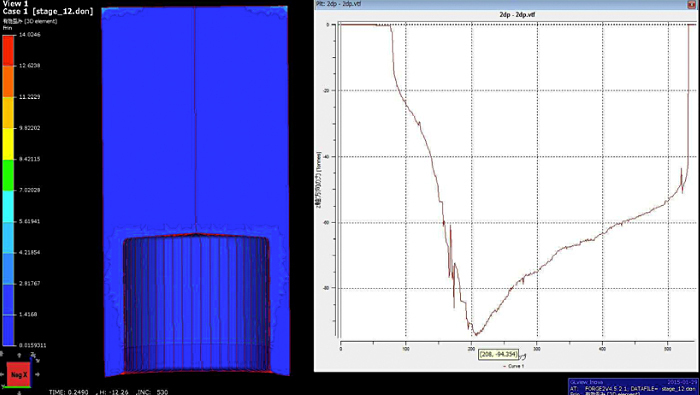This screenshot has width=700, height=395.
Task: Click the red color band at legend top
Action: pyautogui.click(x=8, y=50)
